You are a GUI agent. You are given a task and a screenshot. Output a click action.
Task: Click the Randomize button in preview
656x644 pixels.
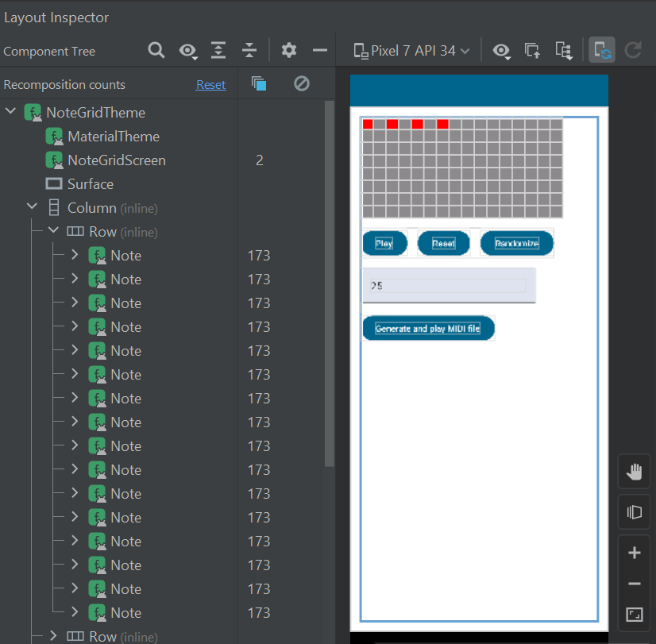click(516, 243)
